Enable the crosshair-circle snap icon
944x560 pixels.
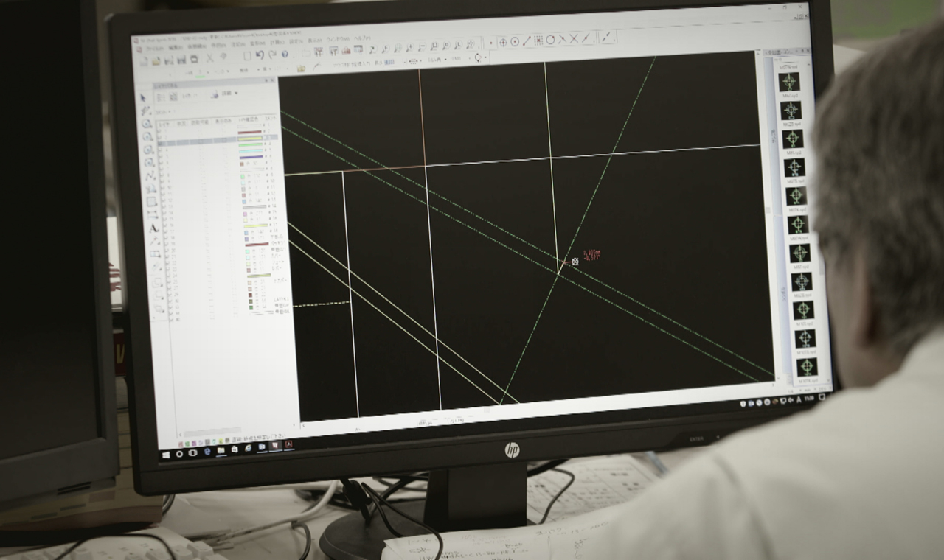pyautogui.click(x=503, y=43)
